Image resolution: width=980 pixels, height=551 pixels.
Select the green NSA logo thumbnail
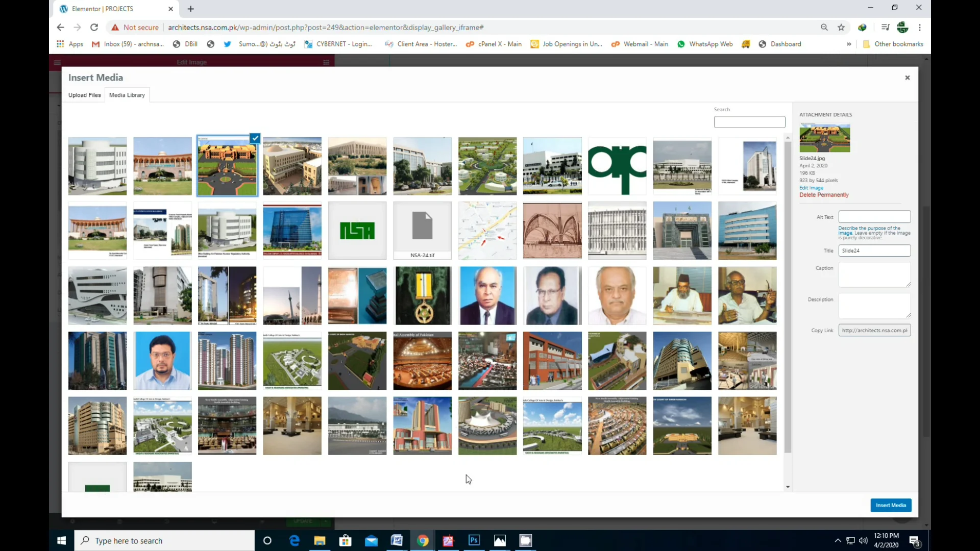357,231
